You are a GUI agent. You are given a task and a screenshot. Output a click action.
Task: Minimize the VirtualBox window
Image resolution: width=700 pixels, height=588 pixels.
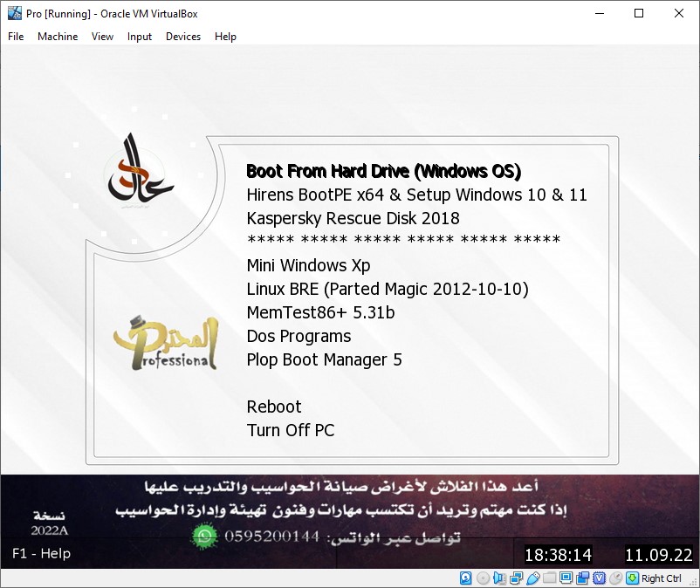click(600, 13)
